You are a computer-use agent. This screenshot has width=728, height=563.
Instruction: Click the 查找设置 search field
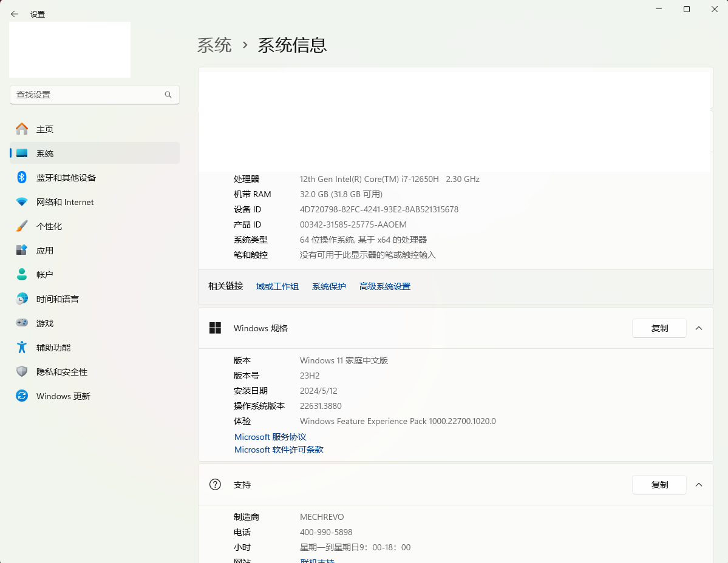point(95,95)
